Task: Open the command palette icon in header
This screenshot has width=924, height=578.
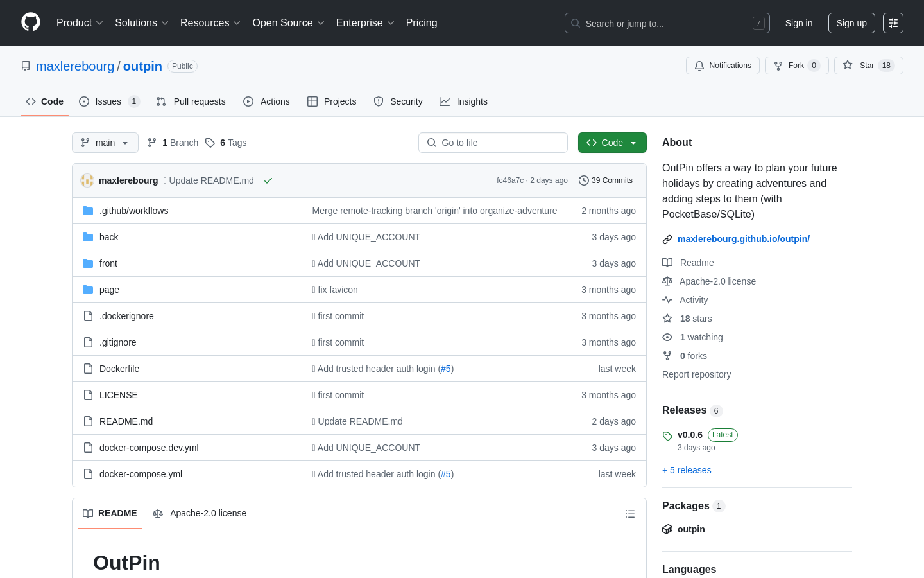Action: coord(893,23)
